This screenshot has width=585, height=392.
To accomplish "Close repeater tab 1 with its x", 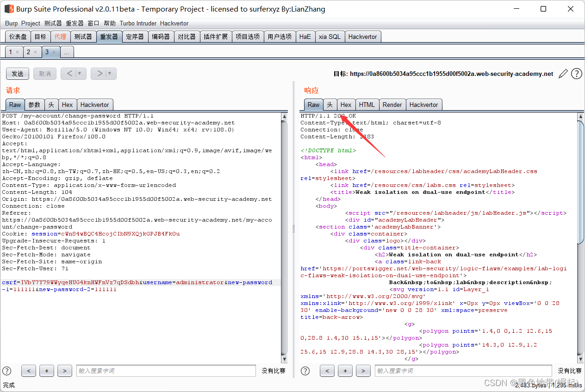I will pyautogui.click(x=17, y=52).
